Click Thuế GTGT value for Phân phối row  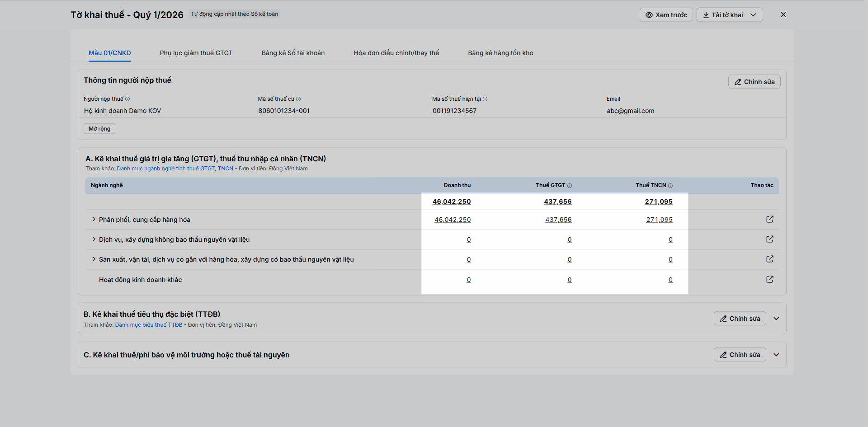coord(558,220)
